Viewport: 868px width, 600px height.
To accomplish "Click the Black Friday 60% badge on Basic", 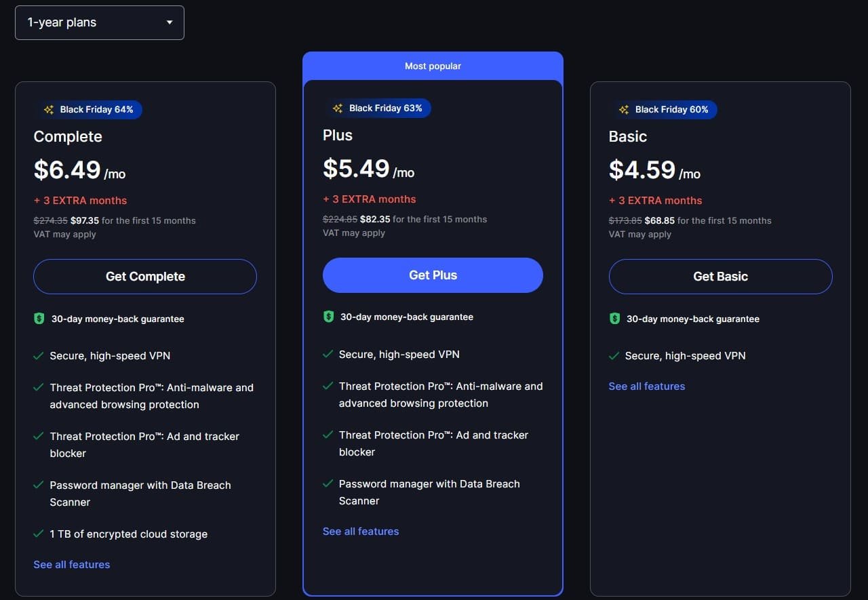I will tap(665, 110).
